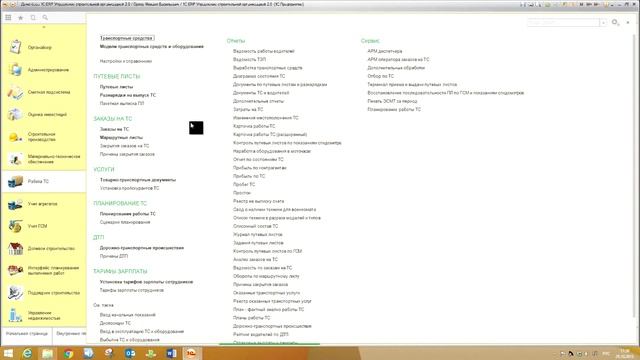The height and width of the screenshot is (360, 640).
Task: Open Товарно-транспортные документы link
Action: coord(138,180)
